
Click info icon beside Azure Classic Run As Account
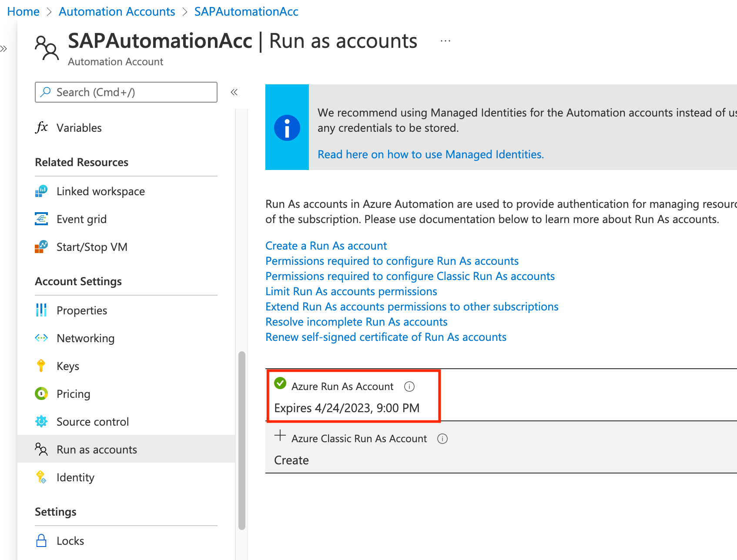pos(442,439)
